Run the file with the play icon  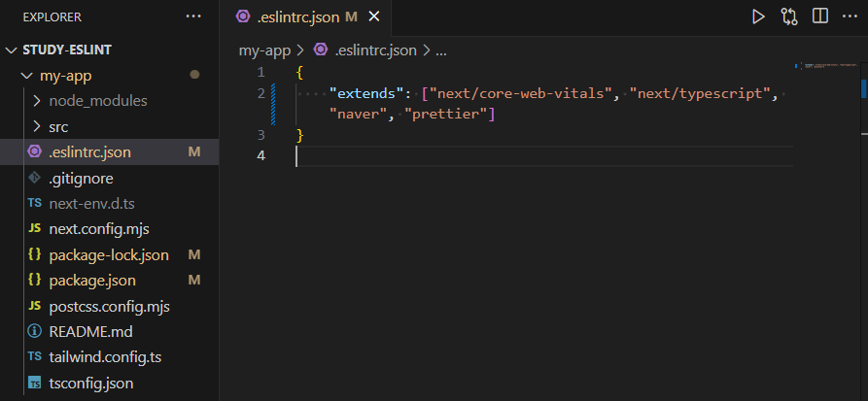[x=758, y=17]
